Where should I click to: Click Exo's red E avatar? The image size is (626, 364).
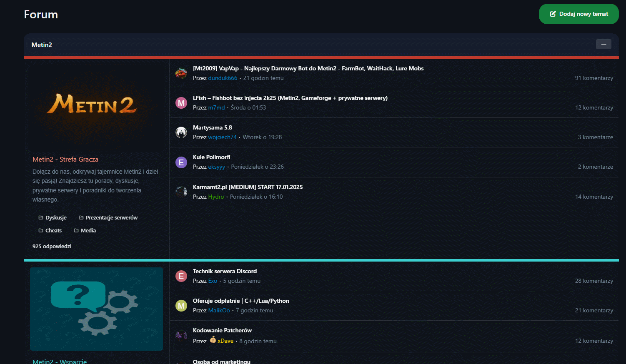(181, 276)
